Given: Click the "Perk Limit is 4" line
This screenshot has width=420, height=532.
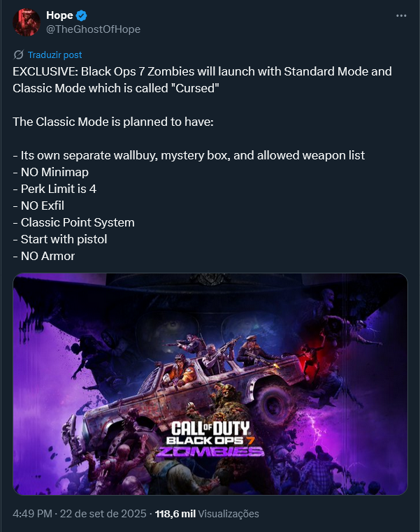Looking at the screenshot, I should pos(55,189).
